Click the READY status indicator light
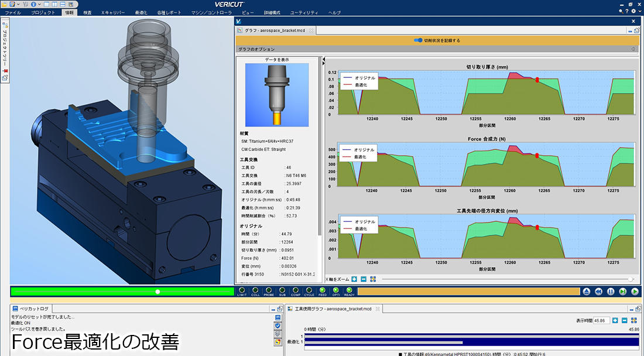 (349, 290)
